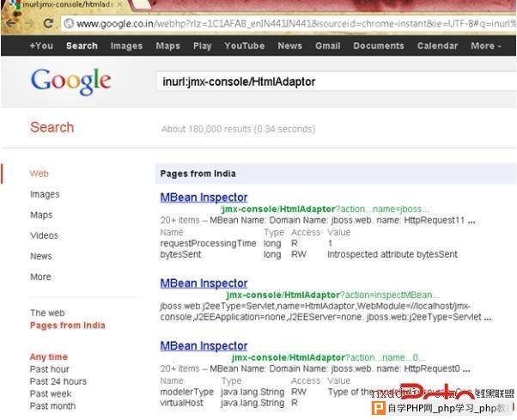The width and height of the screenshot is (517, 420).
Task: Click the About 180,000 results text
Action: (239, 129)
